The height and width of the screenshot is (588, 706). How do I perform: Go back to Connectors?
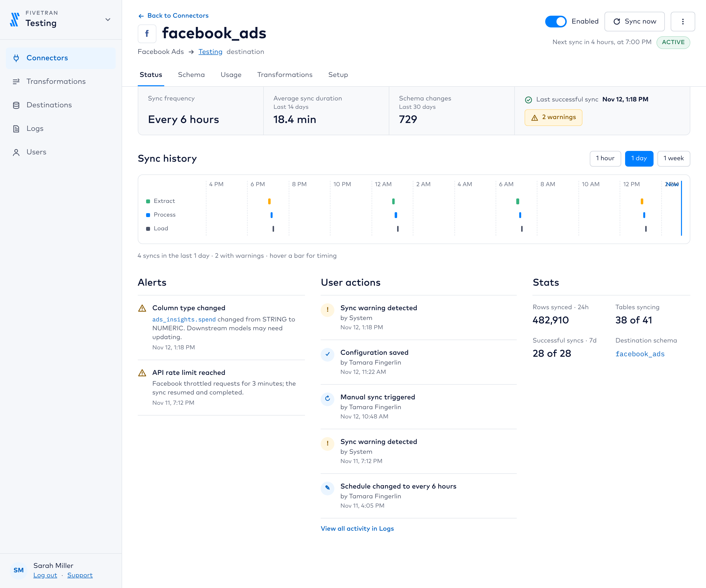[x=174, y=15]
